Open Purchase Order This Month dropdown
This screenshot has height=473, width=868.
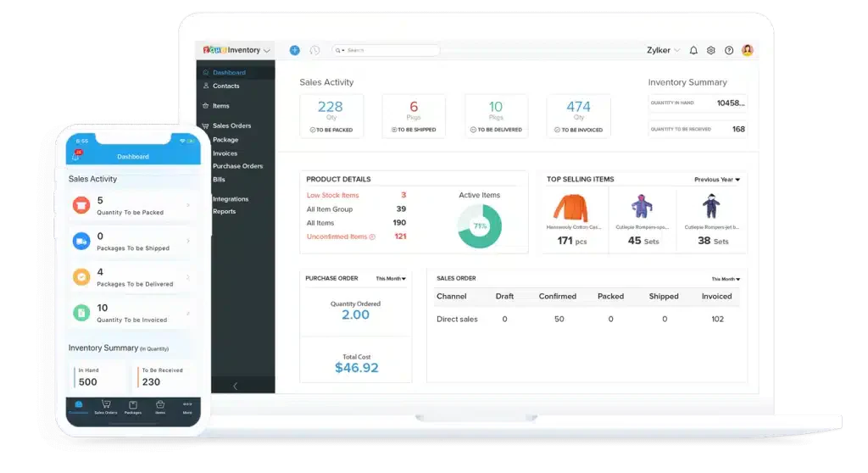(390, 279)
